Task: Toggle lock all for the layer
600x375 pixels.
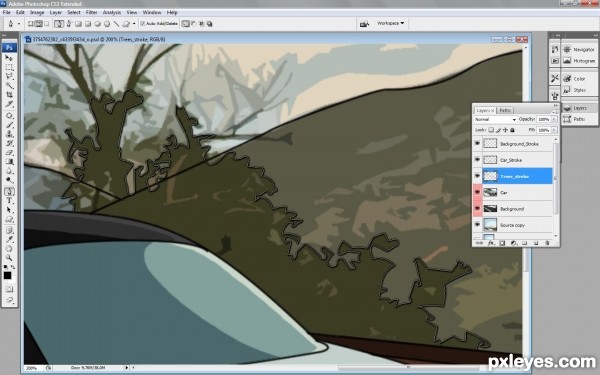Action: (512, 130)
